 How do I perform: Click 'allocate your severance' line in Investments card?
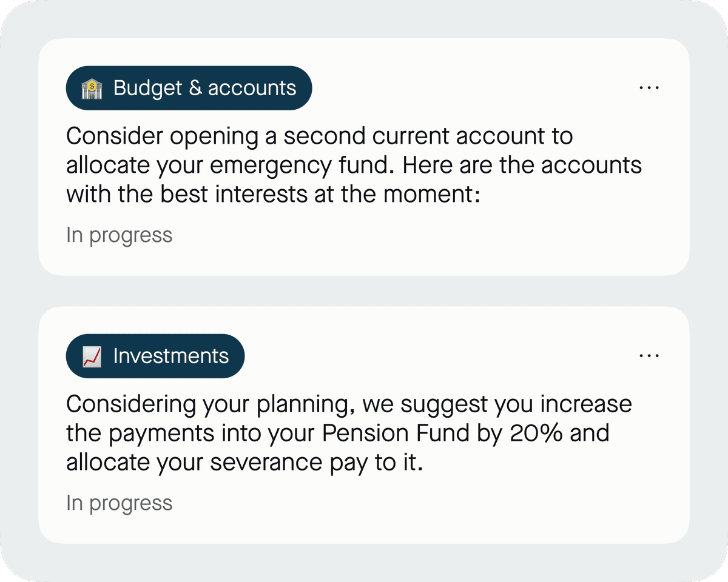(x=244, y=463)
